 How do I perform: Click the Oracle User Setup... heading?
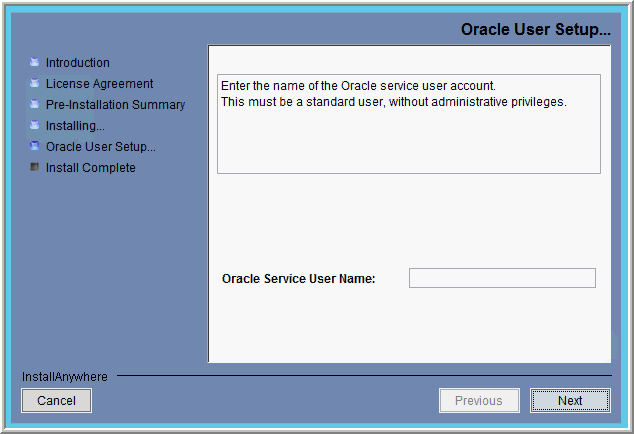pos(536,30)
